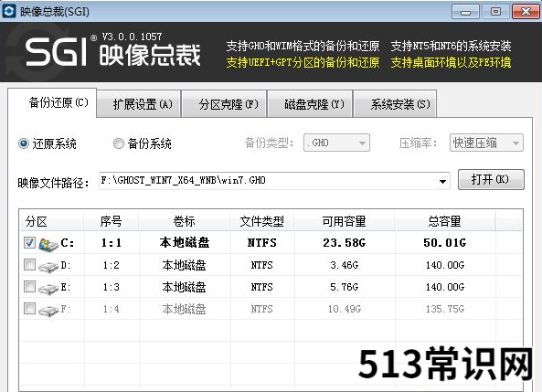This screenshot has width=542, height=392.
Task: Click the C: system drive icon
Action: coord(48,244)
